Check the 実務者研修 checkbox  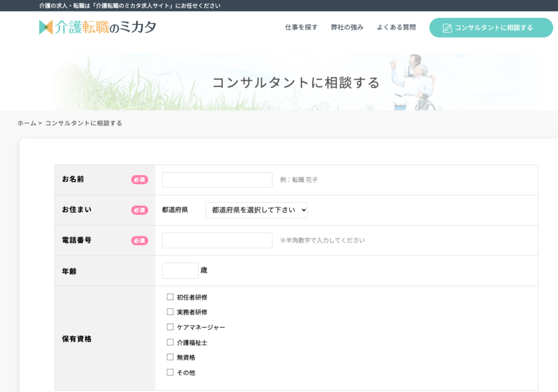170,311
